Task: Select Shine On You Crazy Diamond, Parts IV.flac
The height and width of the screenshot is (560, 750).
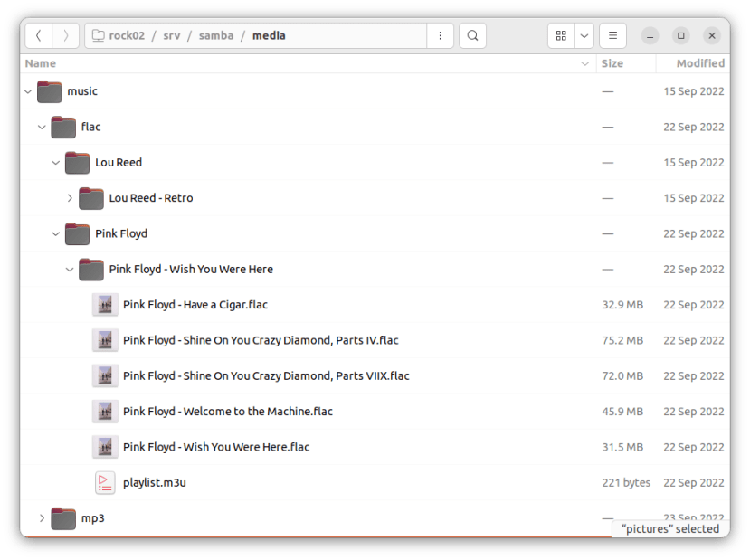Action: pos(261,340)
